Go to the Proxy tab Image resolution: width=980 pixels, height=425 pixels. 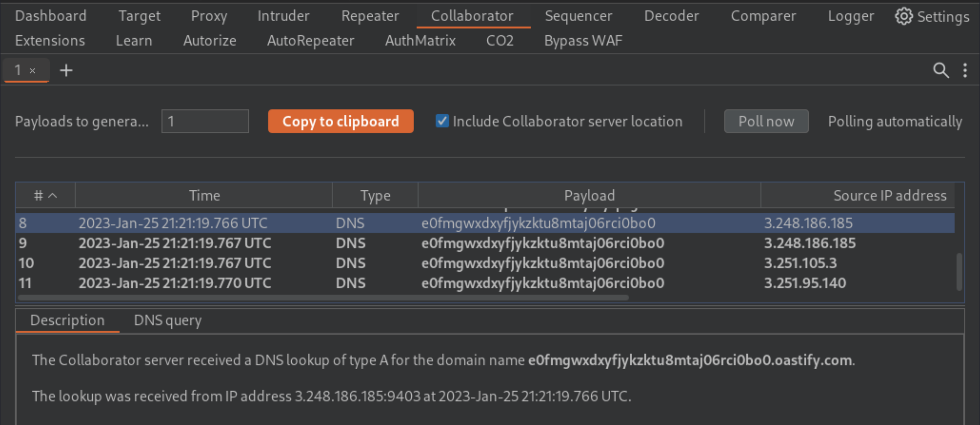coord(209,16)
